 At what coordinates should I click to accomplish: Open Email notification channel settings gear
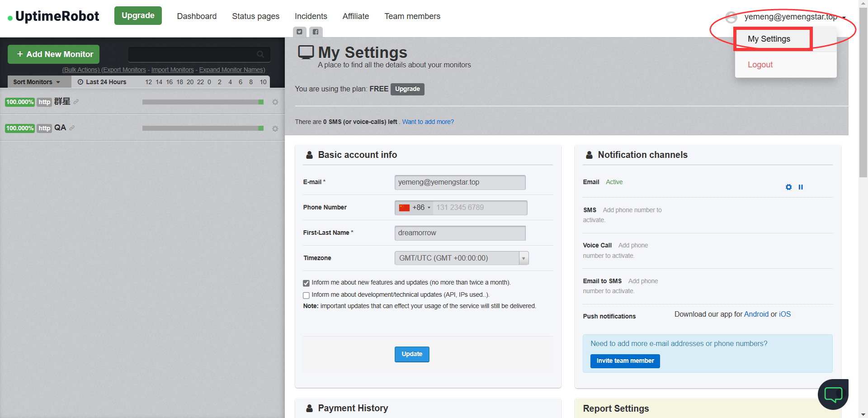(788, 187)
